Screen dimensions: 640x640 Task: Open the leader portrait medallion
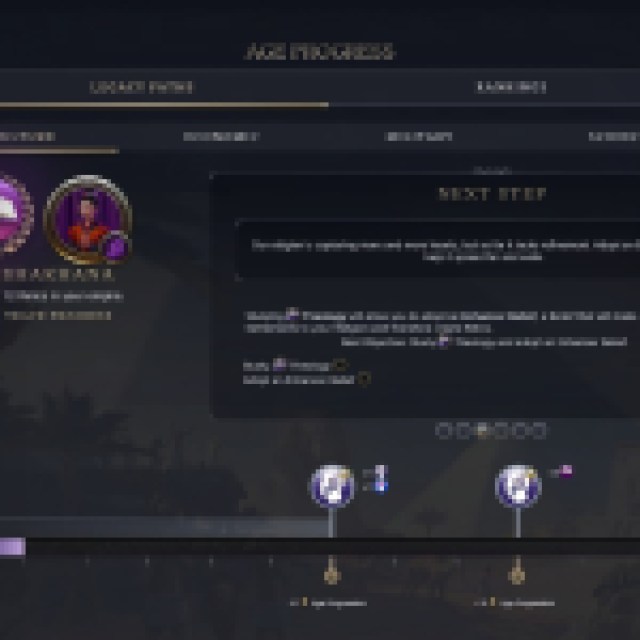(87, 219)
